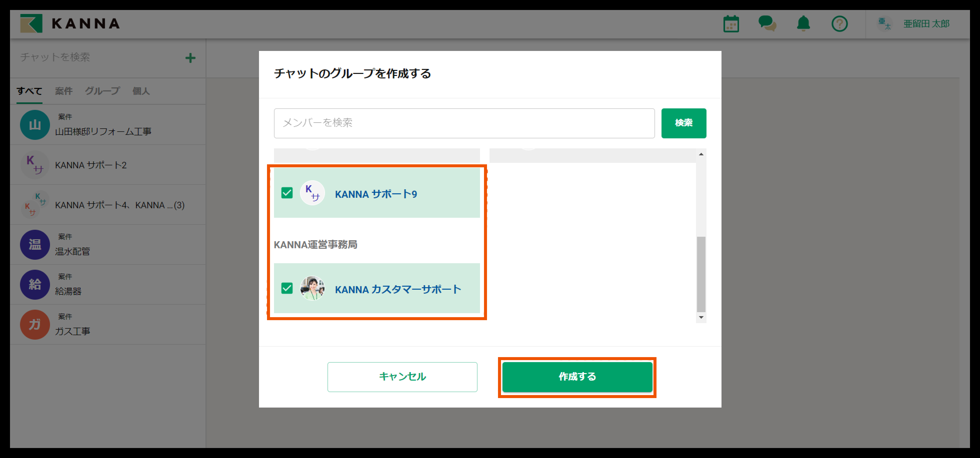Screen dimensions: 980x458
Task: Click the 山 avatar of 山田様邸リフォーム工事
Action: 34,125
